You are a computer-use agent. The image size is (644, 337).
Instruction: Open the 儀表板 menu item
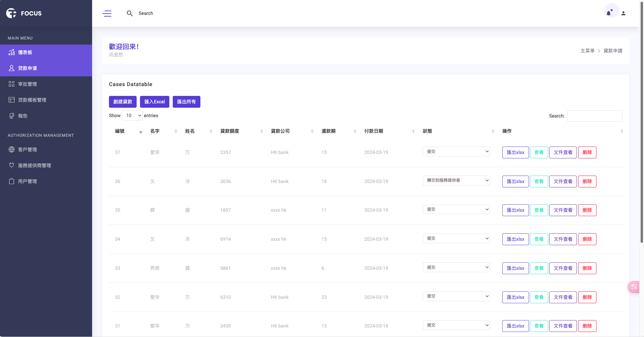click(46, 52)
